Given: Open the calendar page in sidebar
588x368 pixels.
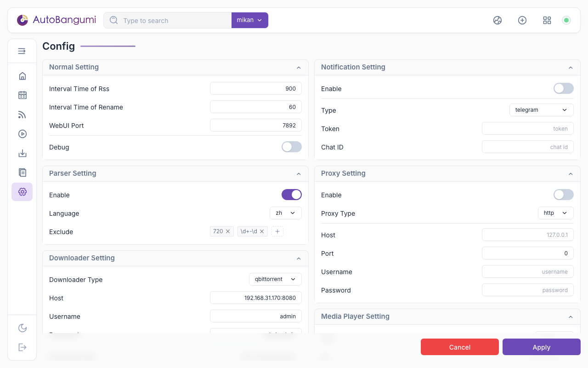Looking at the screenshot, I should pyautogui.click(x=22, y=95).
